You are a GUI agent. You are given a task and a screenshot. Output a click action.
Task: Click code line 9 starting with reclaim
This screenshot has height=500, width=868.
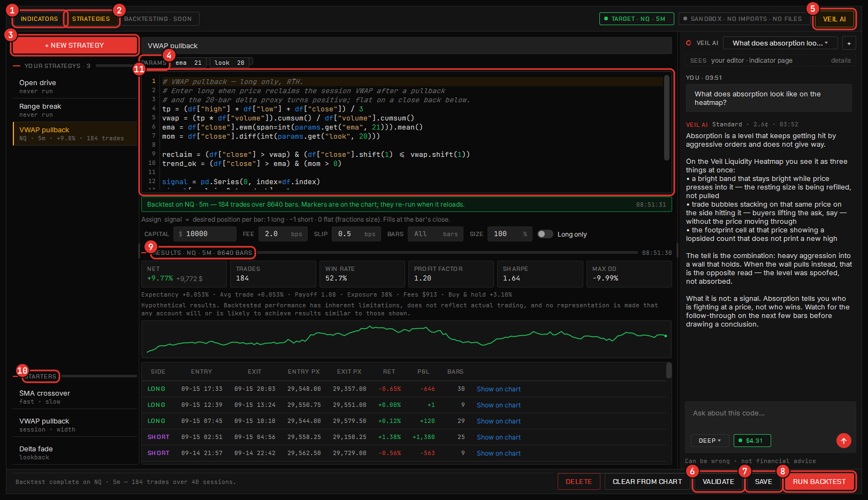pos(316,155)
